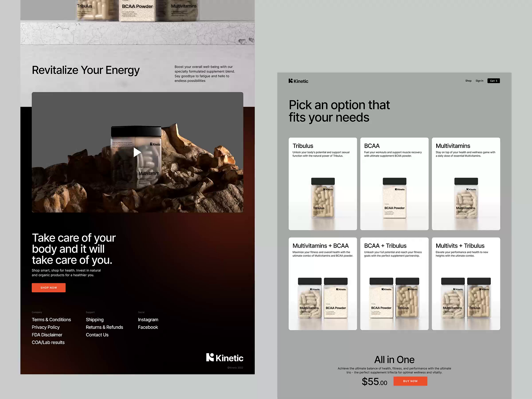532x399 pixels.
Task: Open the Contact Us link
Action: pos(97,335)
